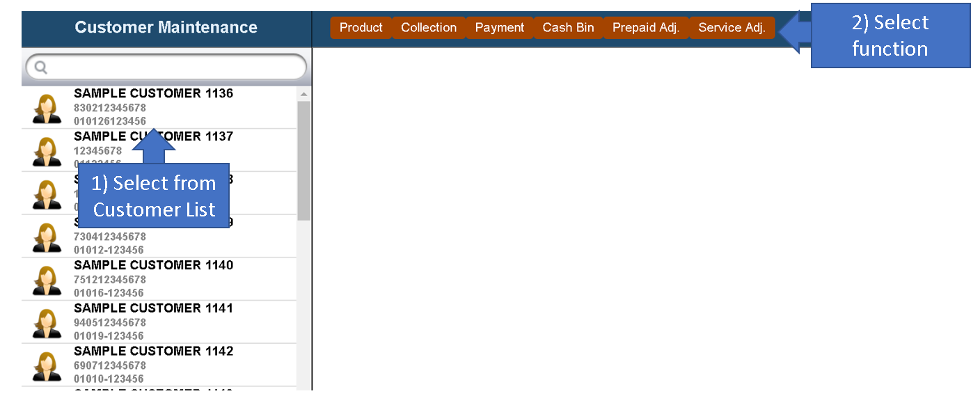Select SAMPLE CUSTOMER 1137 name
The height and width of the screenshot is (412, 980).
(x=153, y=136)
